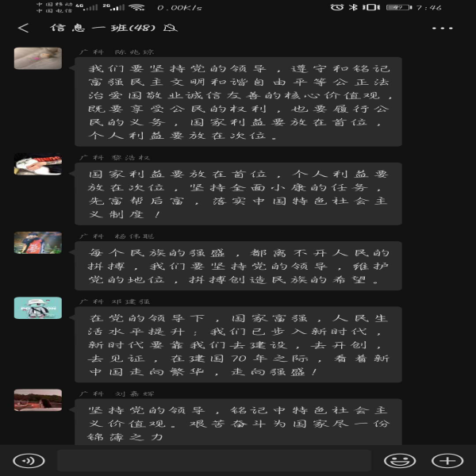Viewport: 476px width, 476px height.
Task: Tap the group title 信息一班(48)
Action: (x=103, y=28)
